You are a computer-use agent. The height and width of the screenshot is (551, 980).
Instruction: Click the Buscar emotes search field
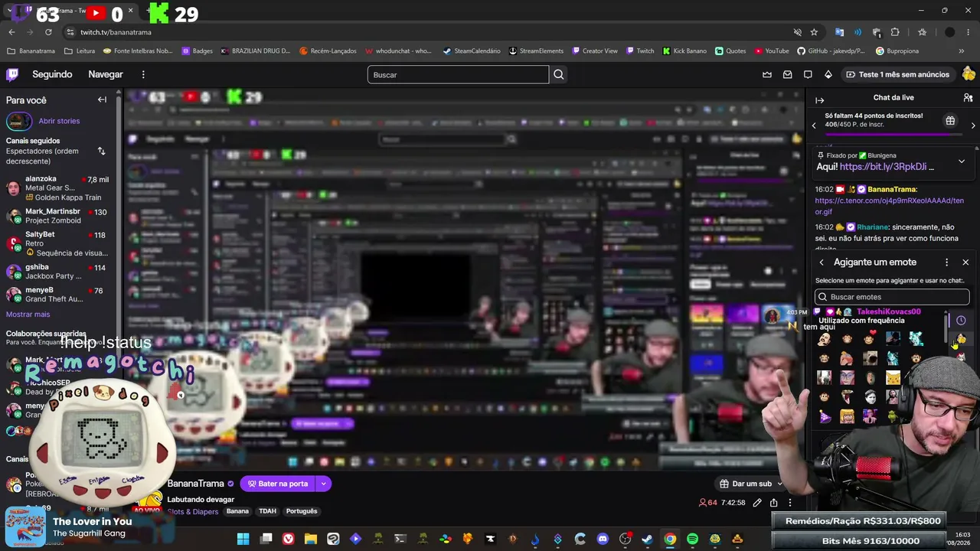click(892, 297)
